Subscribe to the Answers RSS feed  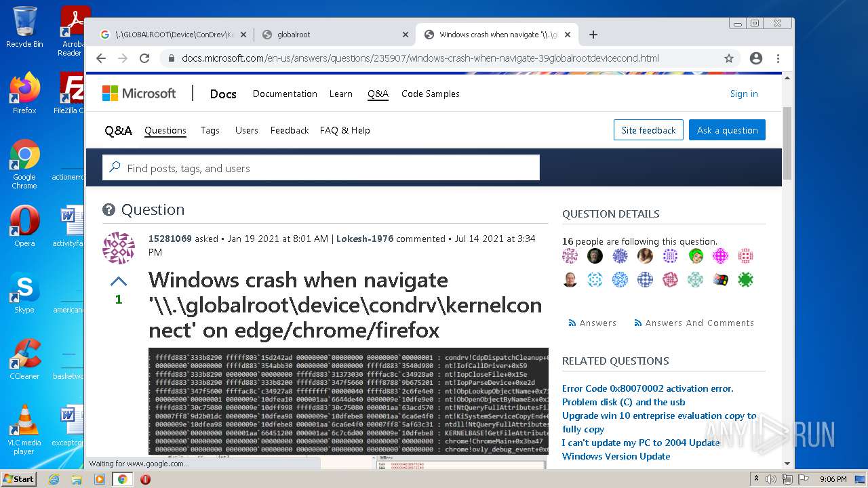coord(593,323)
